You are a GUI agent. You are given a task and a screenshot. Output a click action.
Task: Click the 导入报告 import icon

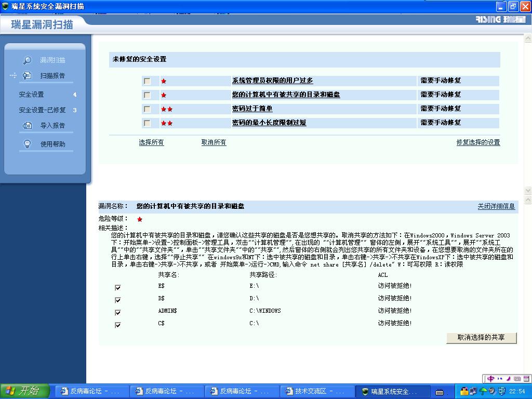[x=27, y=125]
